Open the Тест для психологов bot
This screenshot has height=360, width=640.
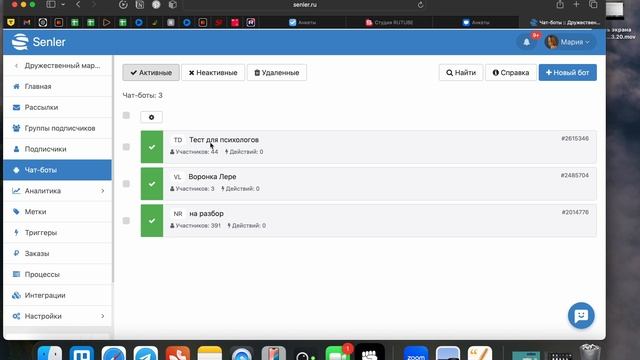[224, 140]
